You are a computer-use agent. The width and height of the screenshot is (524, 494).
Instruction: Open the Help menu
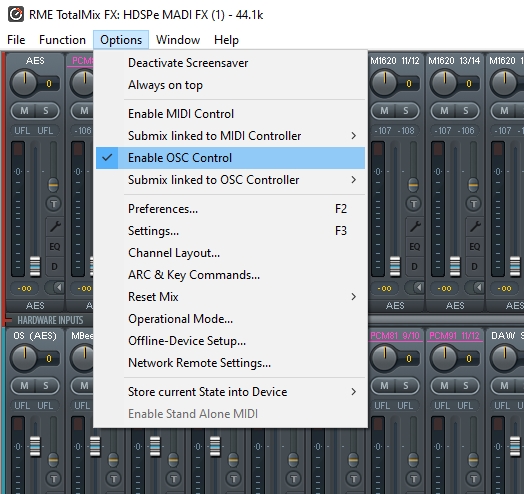[226, 40]
